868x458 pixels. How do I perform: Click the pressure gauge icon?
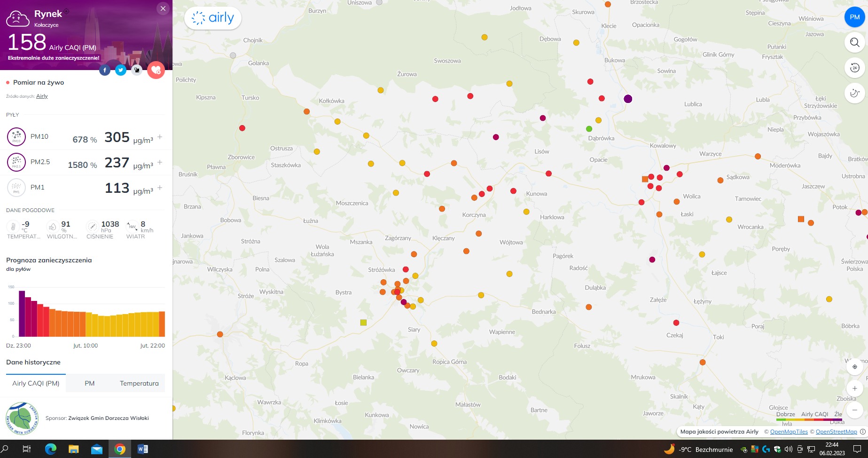93,227
